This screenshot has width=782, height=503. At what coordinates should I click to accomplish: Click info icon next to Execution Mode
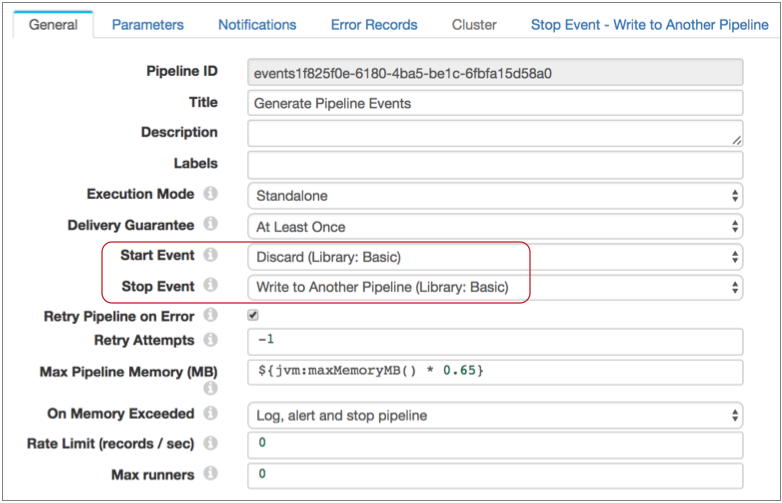tap(211, 194)
